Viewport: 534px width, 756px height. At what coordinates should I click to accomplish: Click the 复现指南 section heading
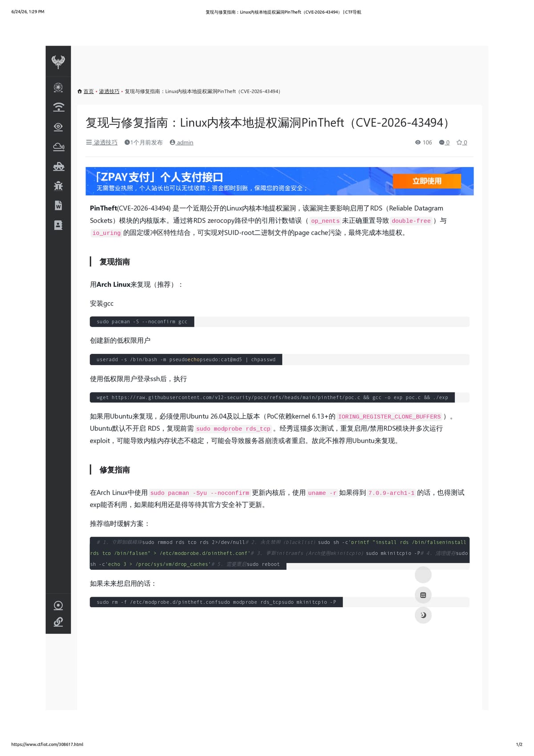[x=115, y=262]
